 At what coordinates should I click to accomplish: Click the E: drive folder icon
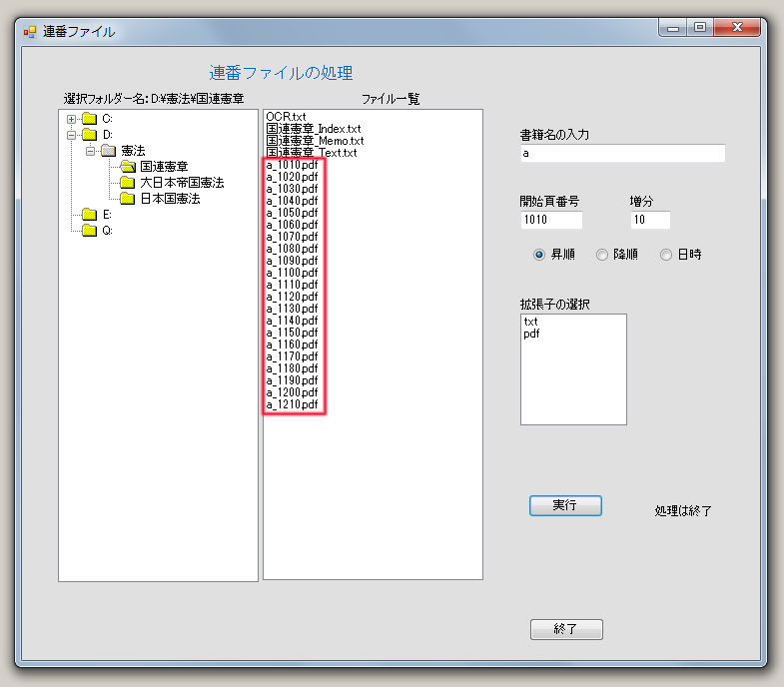pos(90,215)
